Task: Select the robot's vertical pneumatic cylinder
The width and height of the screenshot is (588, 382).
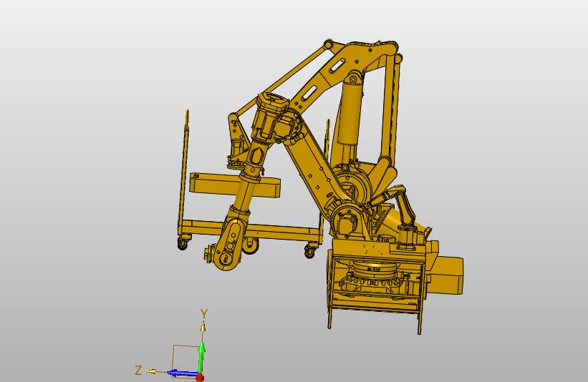Action: coord(350,112)
